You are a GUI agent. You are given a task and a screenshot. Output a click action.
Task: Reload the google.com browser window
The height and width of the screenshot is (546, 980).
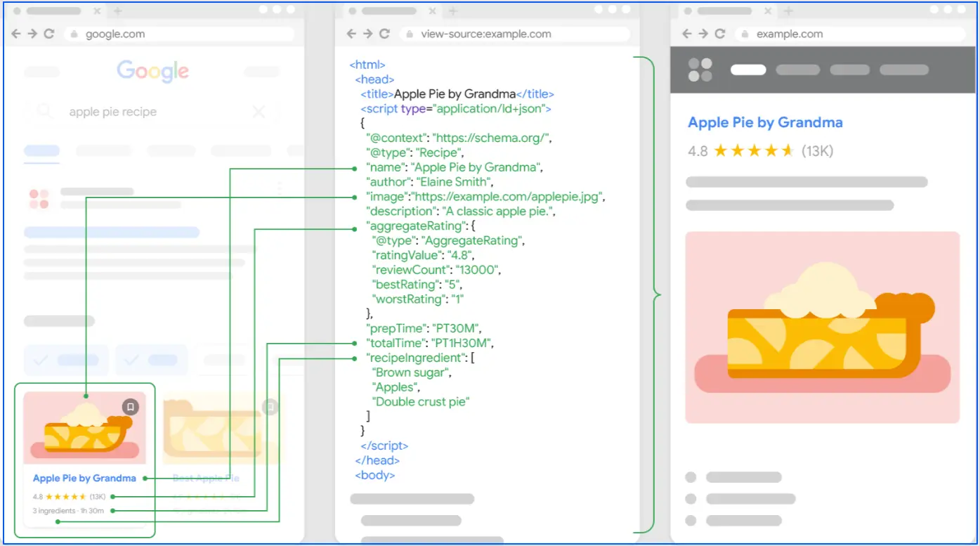tap(49, 34)
